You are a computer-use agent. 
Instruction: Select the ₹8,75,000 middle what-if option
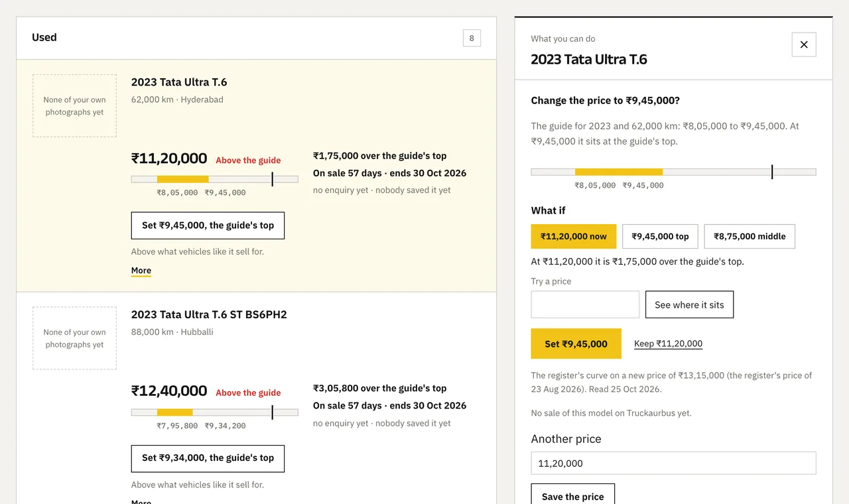point(750,236)
